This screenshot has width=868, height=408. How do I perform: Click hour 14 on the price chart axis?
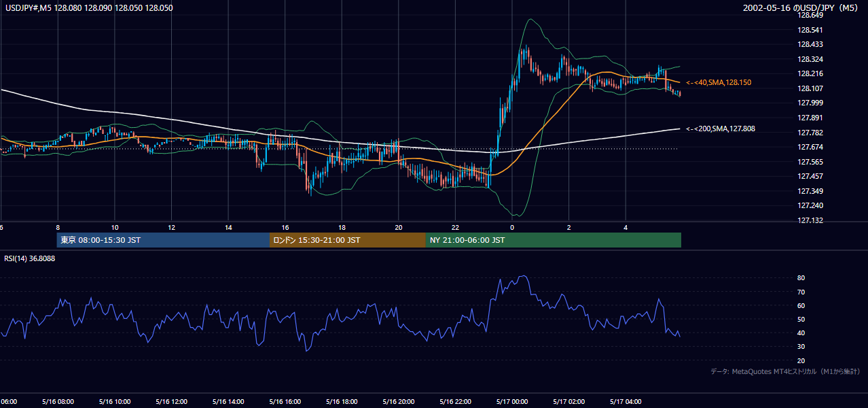(228, 227)
